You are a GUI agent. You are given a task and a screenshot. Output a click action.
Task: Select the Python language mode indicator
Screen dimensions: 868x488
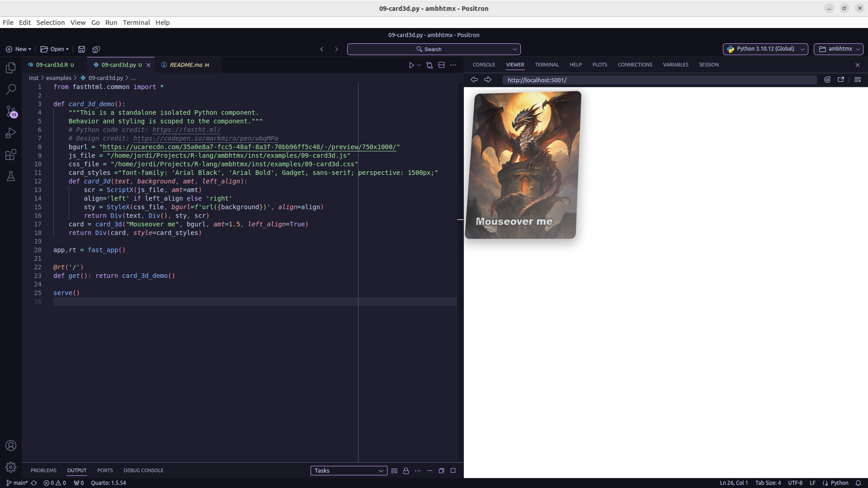pyautogui.click(x=839, y=483)
